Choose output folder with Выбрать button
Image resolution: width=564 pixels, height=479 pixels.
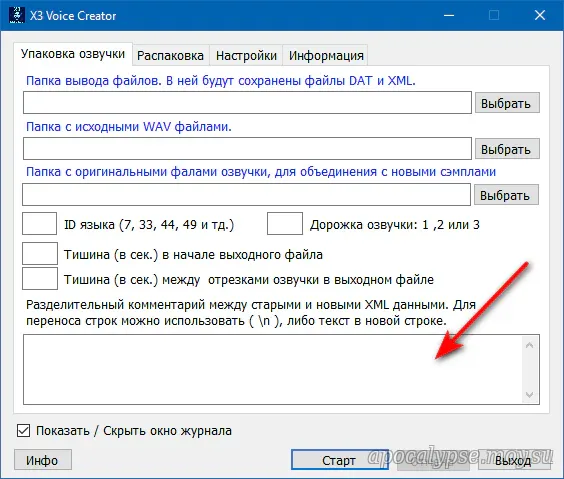click(507, 103)
